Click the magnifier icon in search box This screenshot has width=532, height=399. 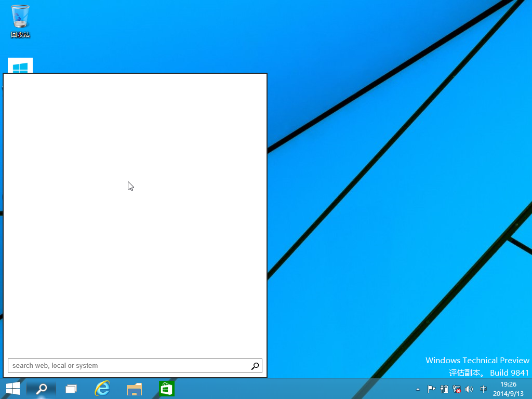[x=255, y=366]
